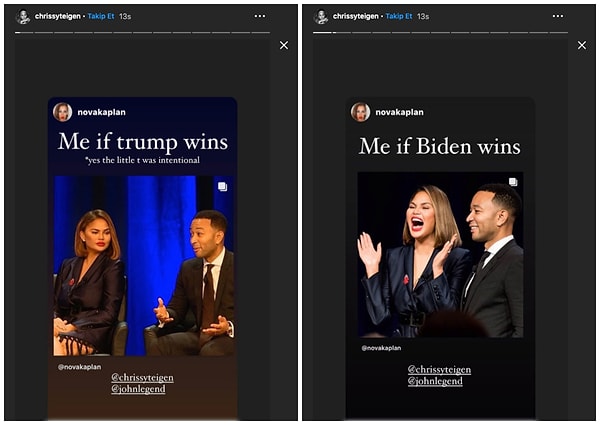The width and height of the screenshot is (600, 425).
Task: Open the right story's three-dot options menu
Action: (558, 16)
